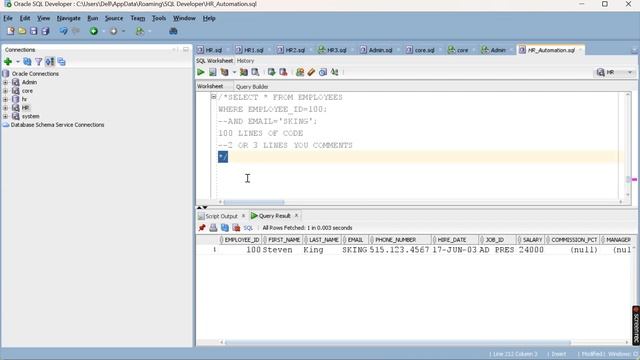Click the Filter funnel icon in Connections
This screenshot has width=640, height=360.
(39, 62)
